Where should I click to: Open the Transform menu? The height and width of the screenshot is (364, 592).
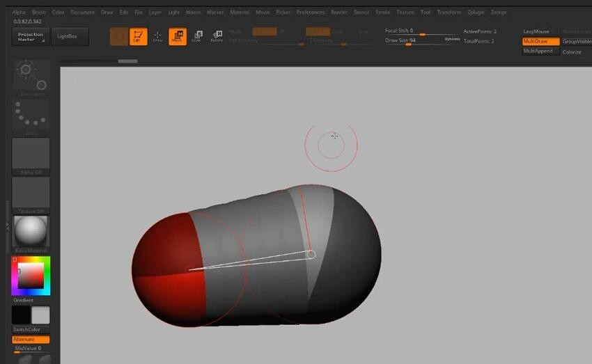449,13
